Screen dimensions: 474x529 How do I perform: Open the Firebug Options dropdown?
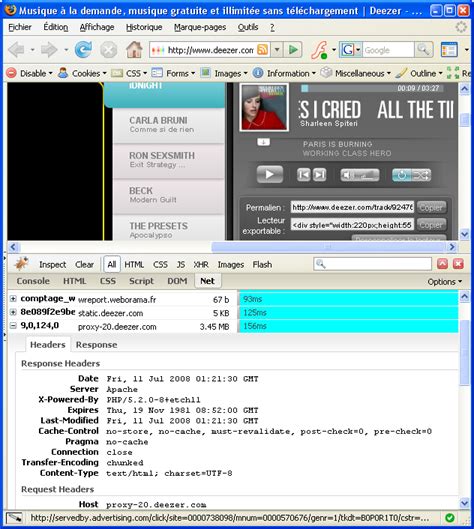pos(445,282)
